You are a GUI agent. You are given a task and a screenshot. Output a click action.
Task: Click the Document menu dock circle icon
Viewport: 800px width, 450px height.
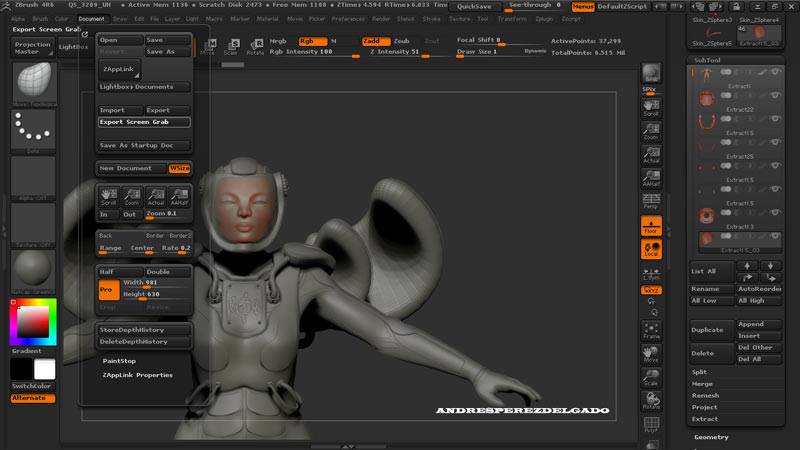coord(85,35)
